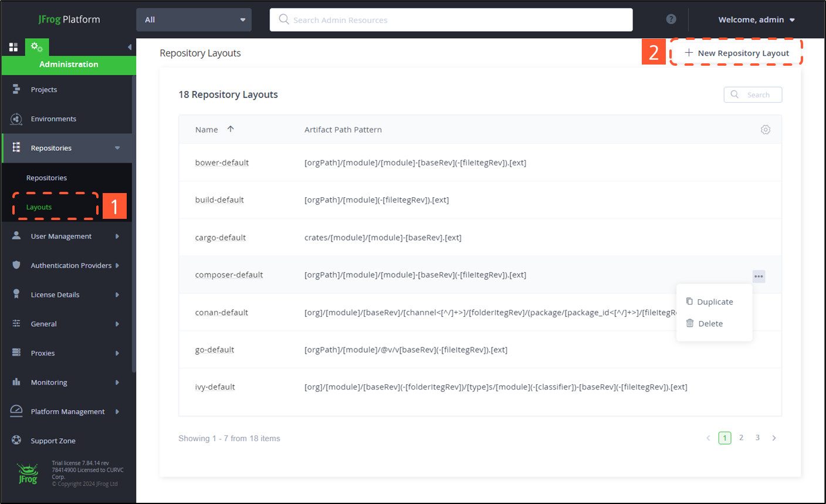The image size is (826, 504).
Task: Click the Support Zone lifebuoy icon
Action: click(16, 440)
